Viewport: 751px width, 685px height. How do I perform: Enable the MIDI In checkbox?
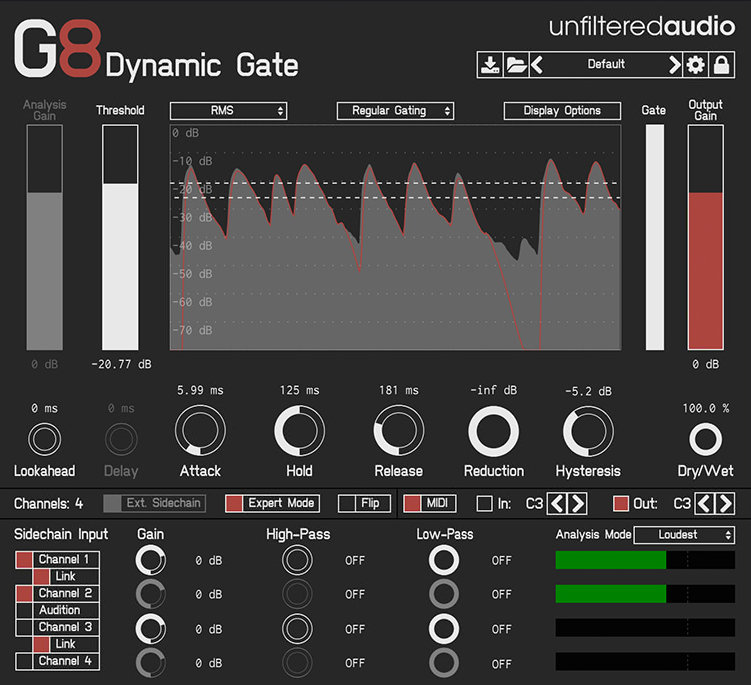pos(484,503)
